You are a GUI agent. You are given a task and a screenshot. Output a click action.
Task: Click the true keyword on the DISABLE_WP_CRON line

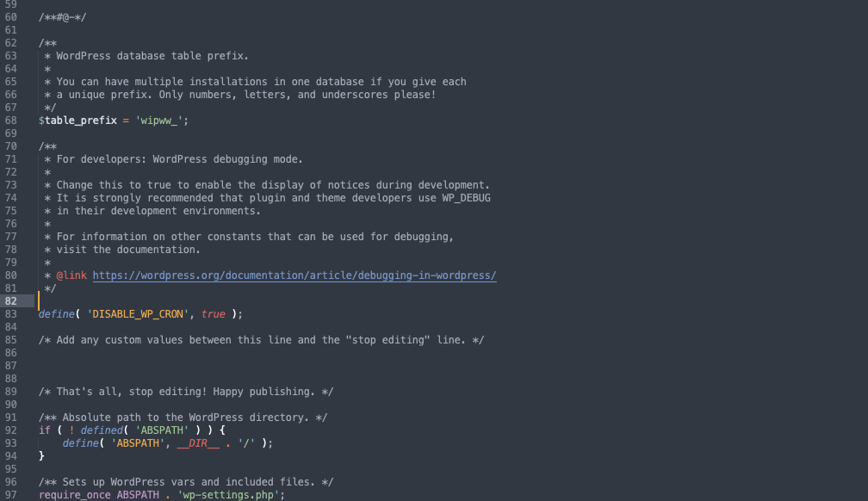pyautogui.click(x=213, y=314)
